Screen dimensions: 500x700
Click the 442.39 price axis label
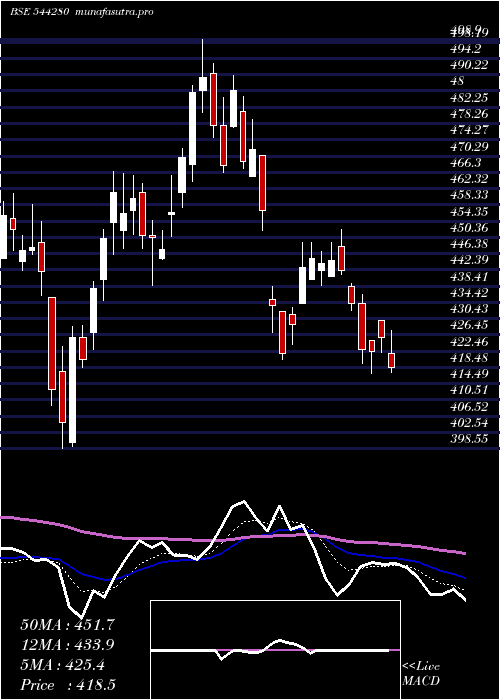coord(469,260)
